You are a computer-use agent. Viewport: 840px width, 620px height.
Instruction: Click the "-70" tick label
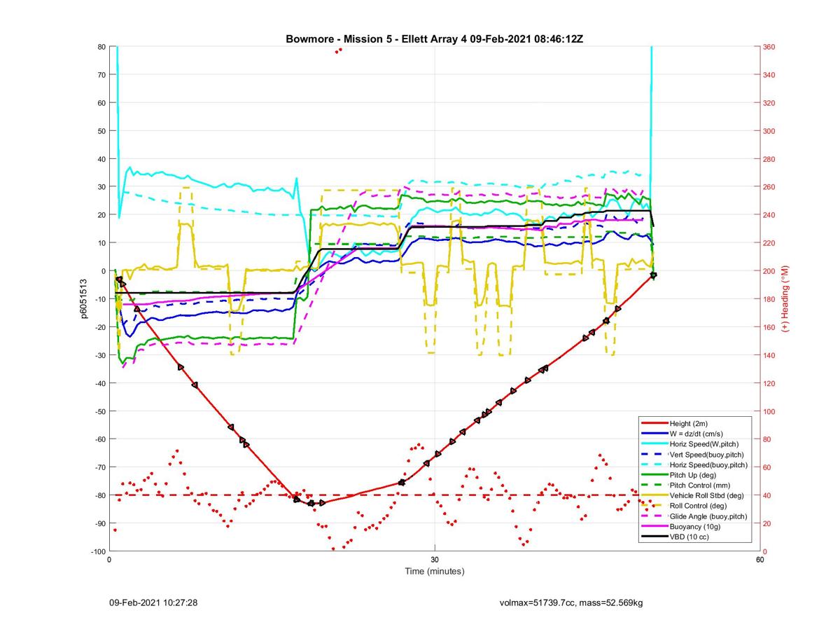click(100, 467)
